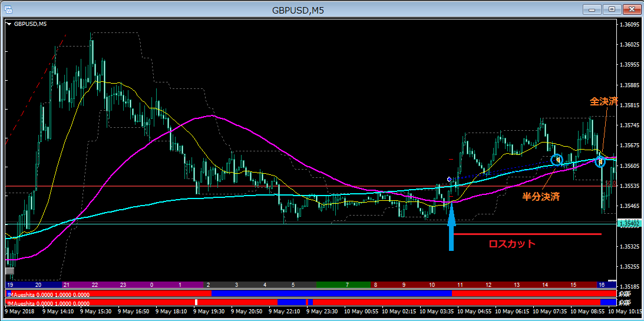The image size is (644, 321).
Task: Click the 9 May 18:10 time label
Action: [x=170, y=312]
